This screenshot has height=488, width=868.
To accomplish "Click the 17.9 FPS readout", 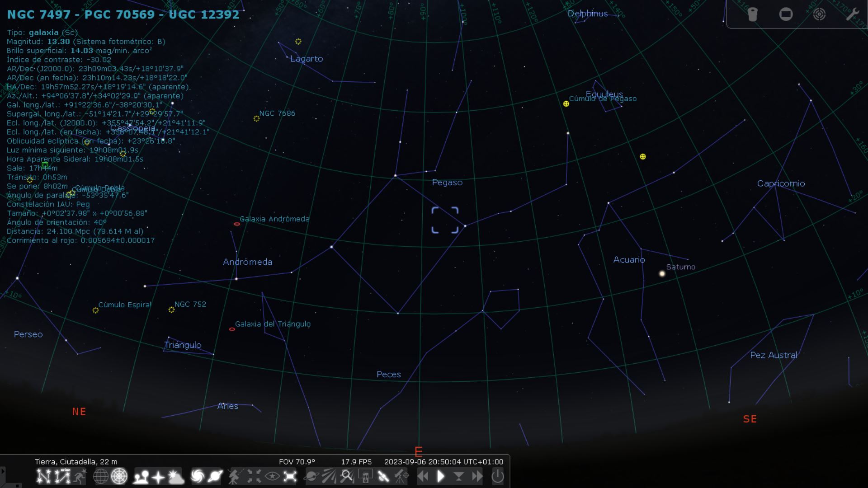I will click(x=356, y=462).
